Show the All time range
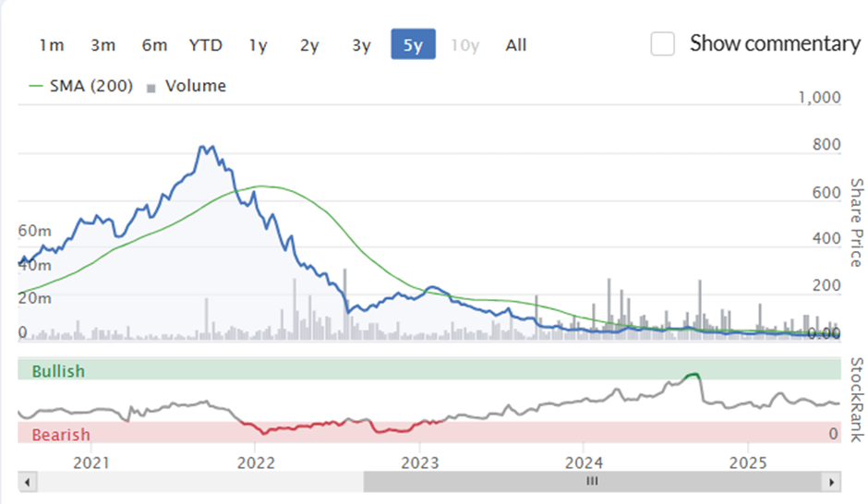 click(516, 44)
